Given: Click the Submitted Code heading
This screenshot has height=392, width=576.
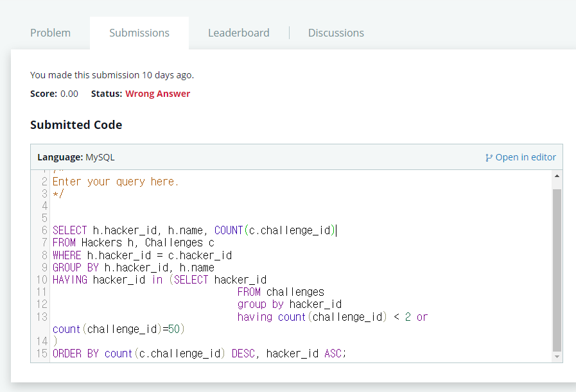Looking at the screenshot, I should coord(76,125).
